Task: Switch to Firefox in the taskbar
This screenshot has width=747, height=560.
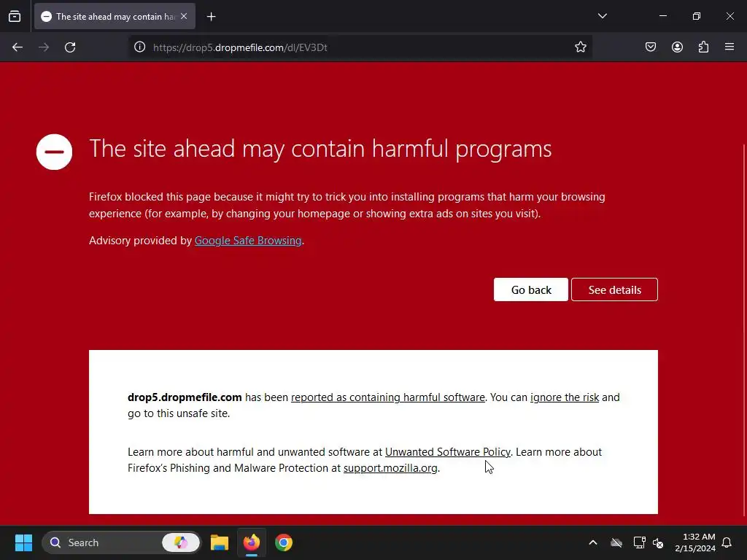Action: click(x=252, y=542)
